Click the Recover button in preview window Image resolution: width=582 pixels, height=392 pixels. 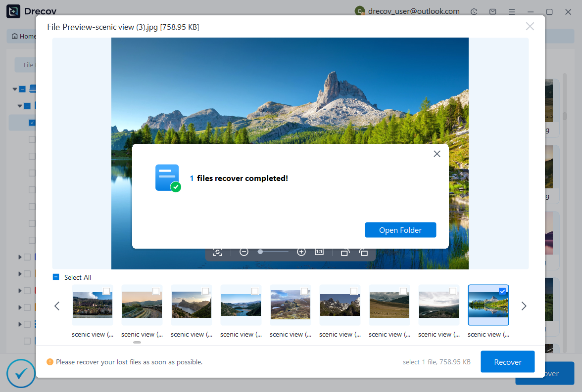(x=507, y=362)
